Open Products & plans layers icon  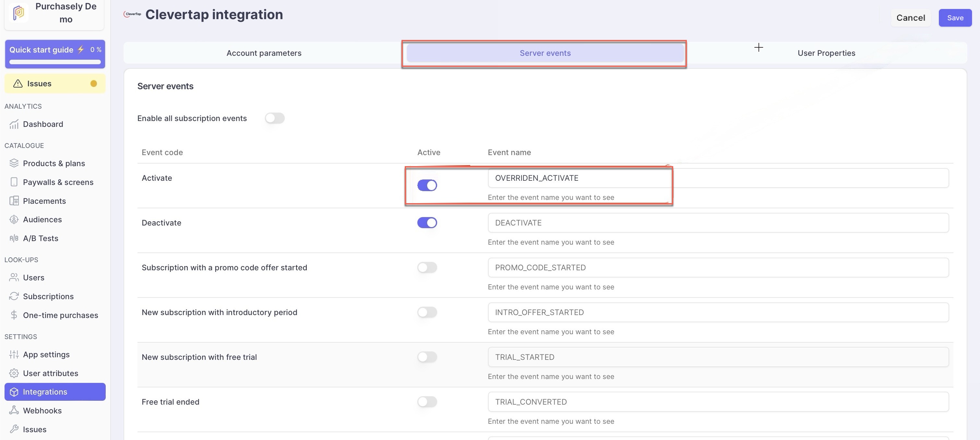coord(14,163)
